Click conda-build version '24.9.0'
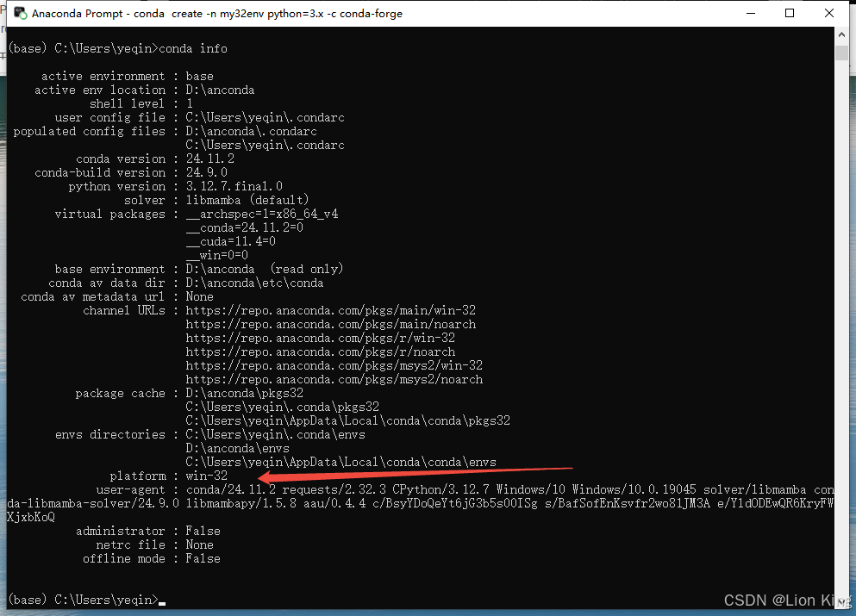The width and height of the screenshot is (856, 616). click(206, 172)
